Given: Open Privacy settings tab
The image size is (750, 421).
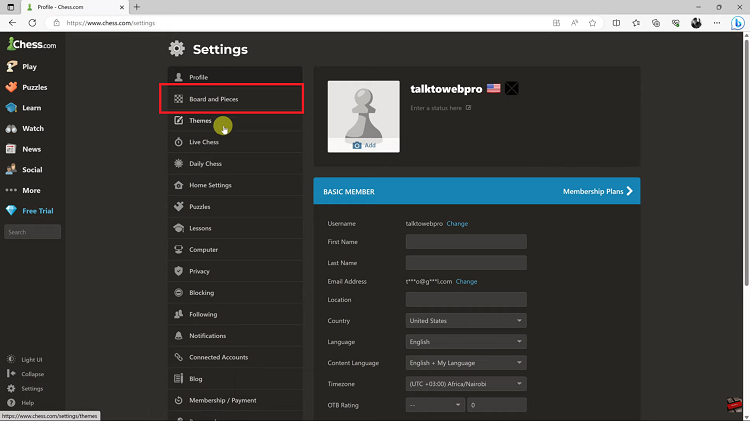Looking at the screenshot, I should pyautogui.click(x=235, y=271).
